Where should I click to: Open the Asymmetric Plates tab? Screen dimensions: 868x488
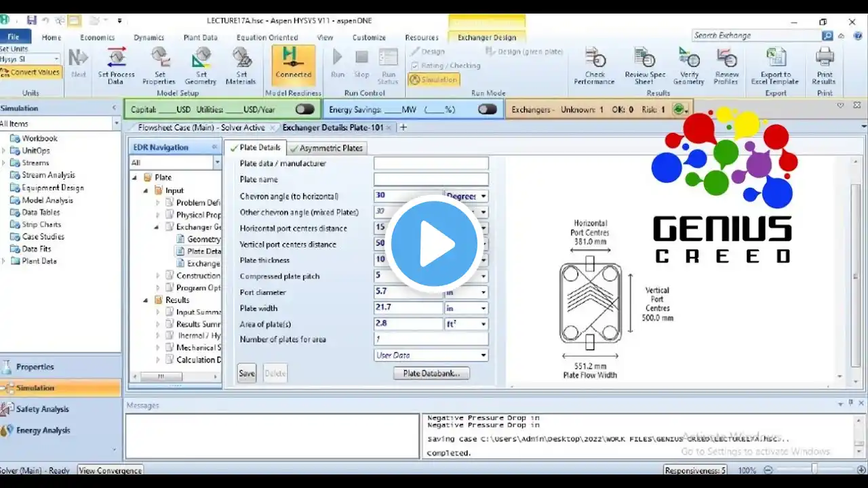coord(327,148)
